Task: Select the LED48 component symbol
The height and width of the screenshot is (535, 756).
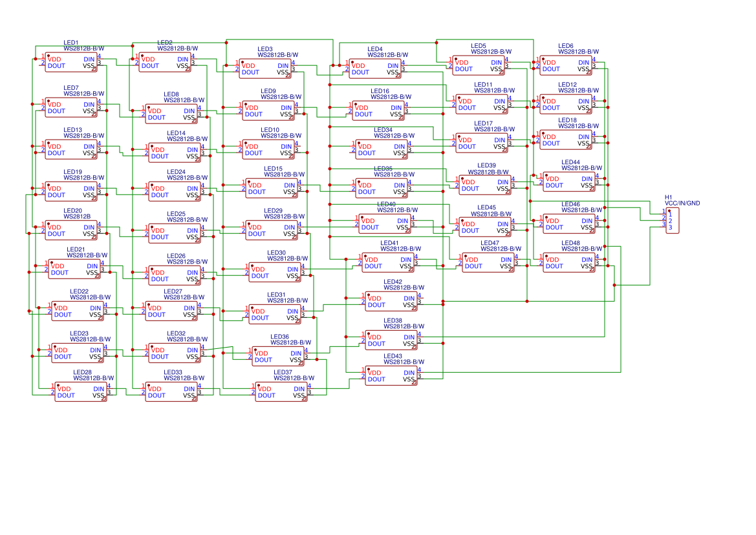Action: pos(569,262)
